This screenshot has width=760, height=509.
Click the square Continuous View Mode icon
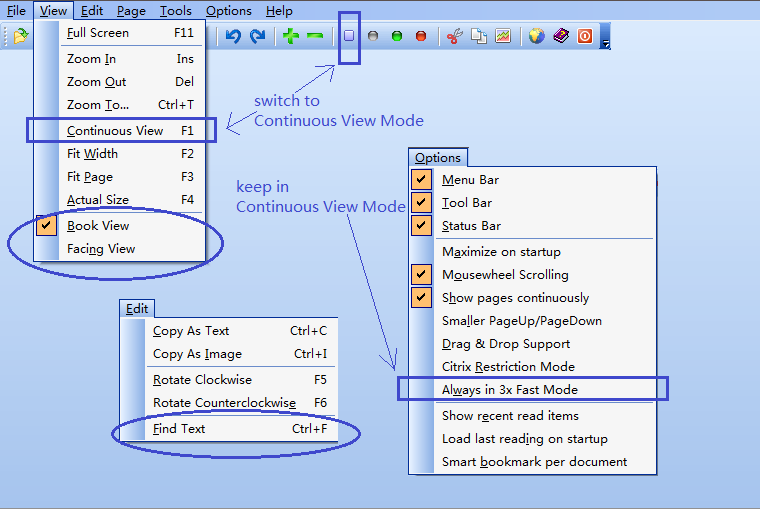pos(349,36)
